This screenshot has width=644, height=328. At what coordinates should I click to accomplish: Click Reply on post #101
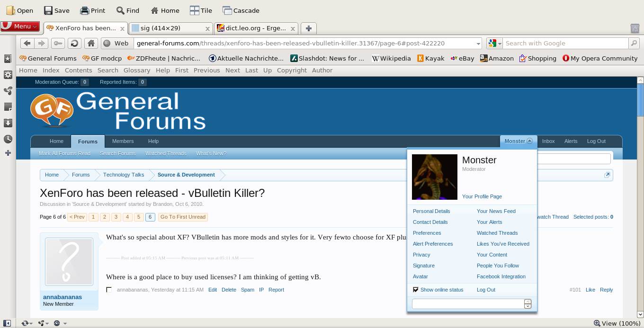pyautogui.click(x=606, y=290)
